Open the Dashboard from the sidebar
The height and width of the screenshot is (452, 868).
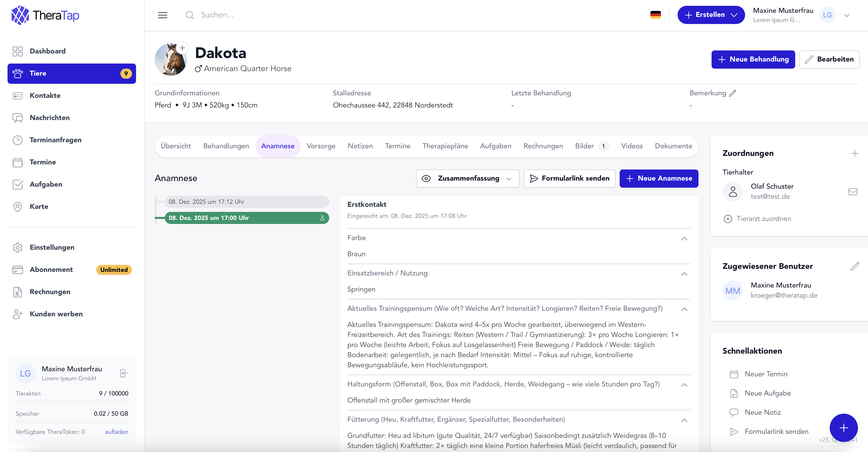pos(48,51)
